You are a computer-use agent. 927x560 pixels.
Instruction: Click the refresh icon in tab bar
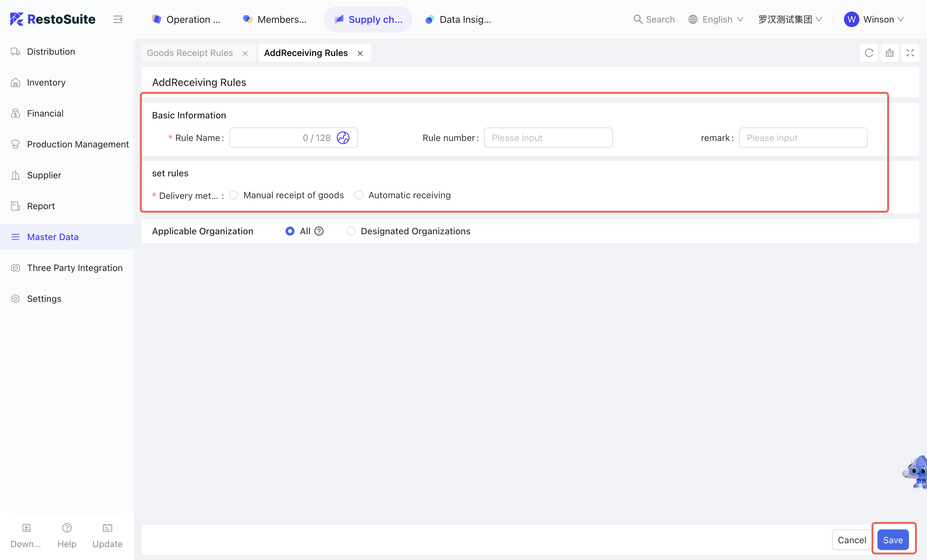tap(869, 53)
